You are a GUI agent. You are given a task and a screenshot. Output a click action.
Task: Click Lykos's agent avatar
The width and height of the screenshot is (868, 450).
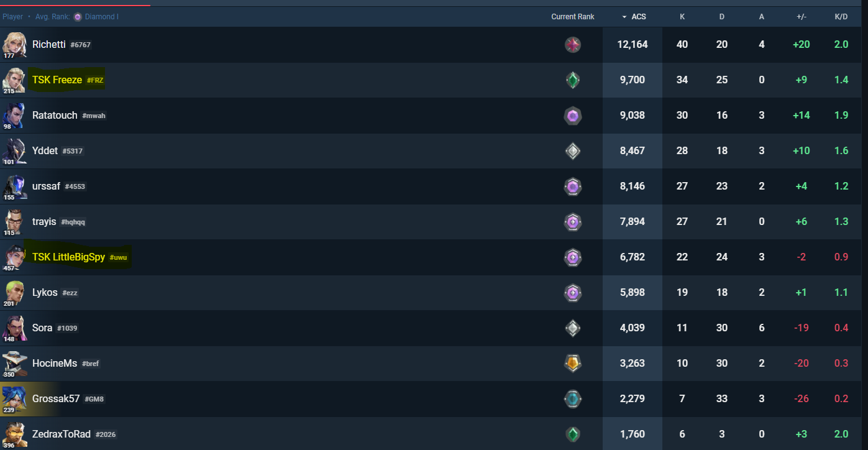click(x=14, y=293)
